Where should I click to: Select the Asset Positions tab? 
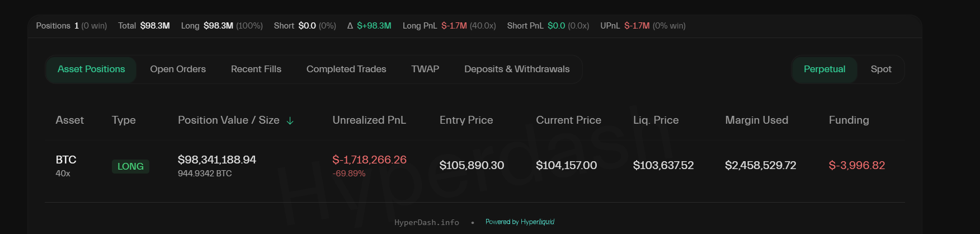[x=91, y=69]
